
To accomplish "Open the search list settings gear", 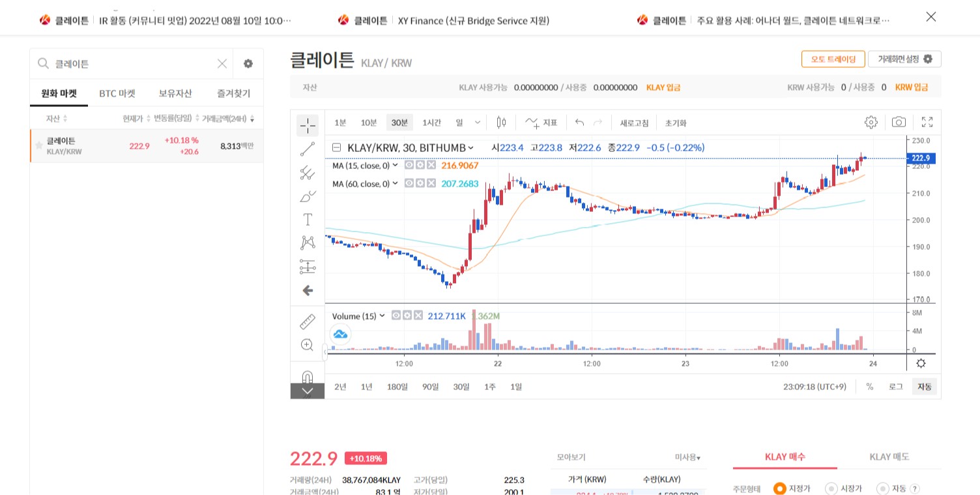I will coord(248,63).
